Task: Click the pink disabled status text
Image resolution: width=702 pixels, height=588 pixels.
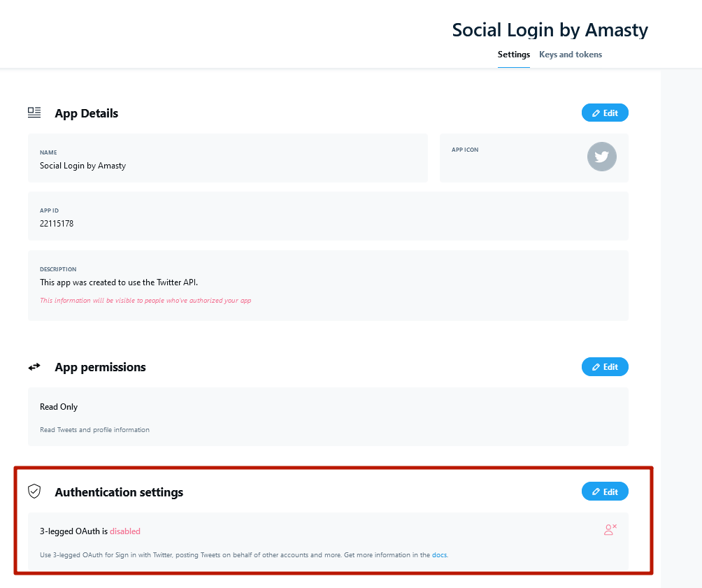Action: [x=125, y=531]
